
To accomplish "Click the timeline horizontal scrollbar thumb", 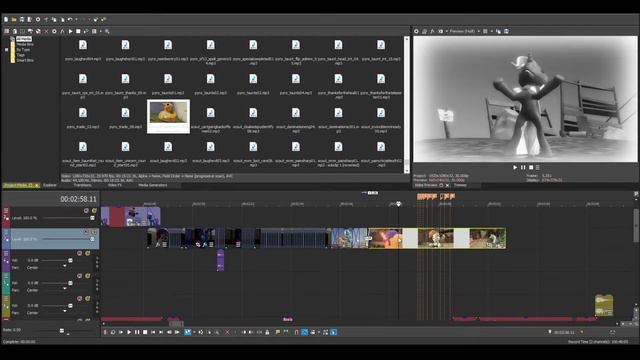I will tap(176, 324).
